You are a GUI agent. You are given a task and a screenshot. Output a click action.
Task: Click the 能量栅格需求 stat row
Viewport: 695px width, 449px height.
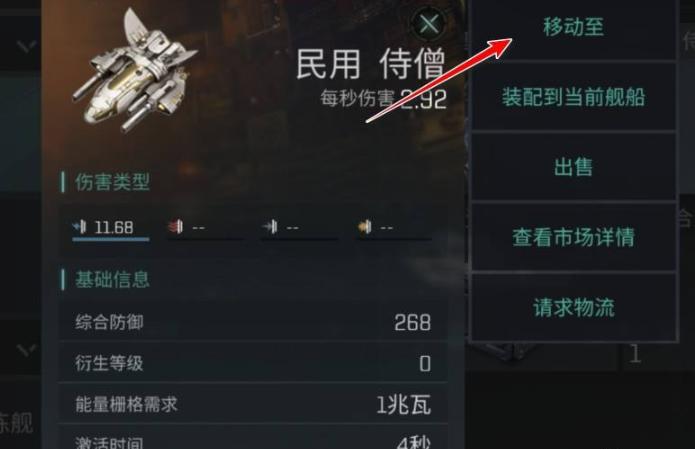[253, 404]
